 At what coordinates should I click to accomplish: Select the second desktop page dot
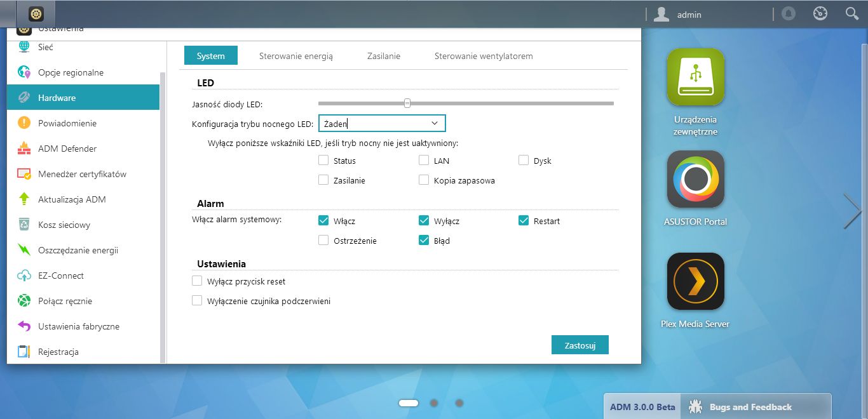point(434,402)
